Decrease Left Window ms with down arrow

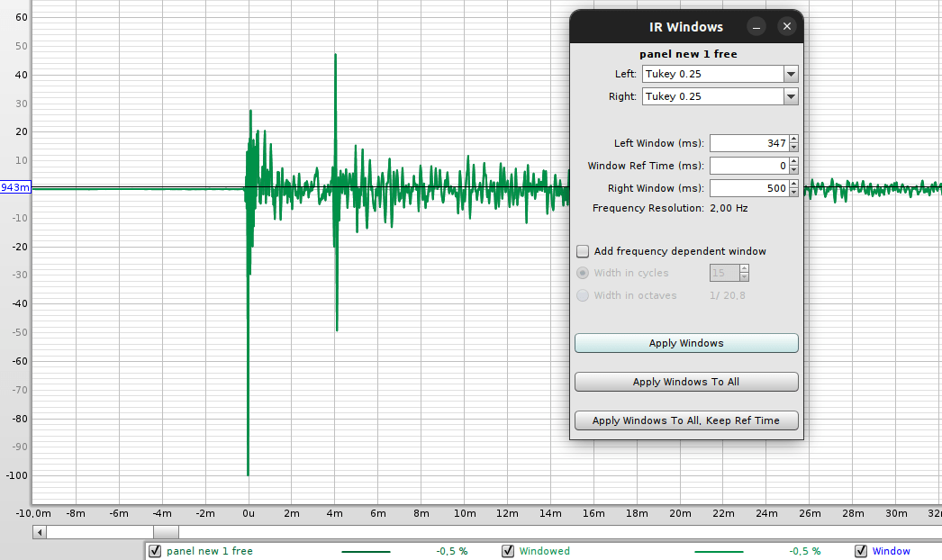pyautogui.click(x=794, y=148)
